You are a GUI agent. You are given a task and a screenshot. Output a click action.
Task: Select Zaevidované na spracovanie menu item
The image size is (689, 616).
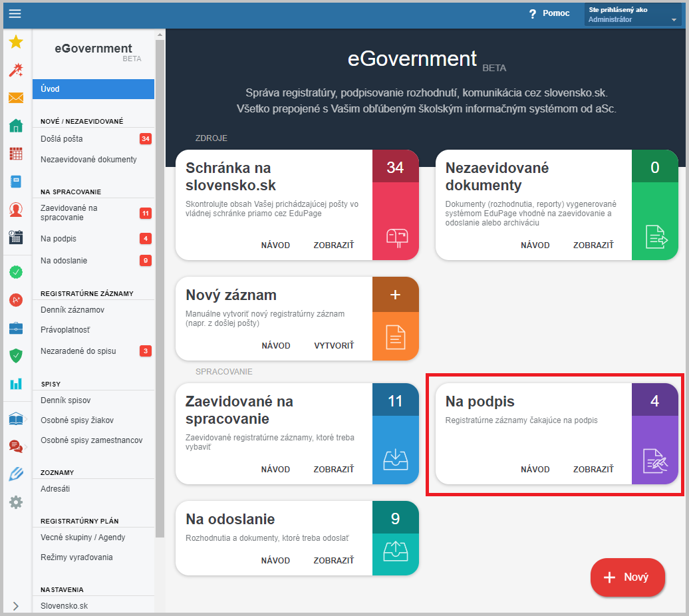click(x=93, y=213)
